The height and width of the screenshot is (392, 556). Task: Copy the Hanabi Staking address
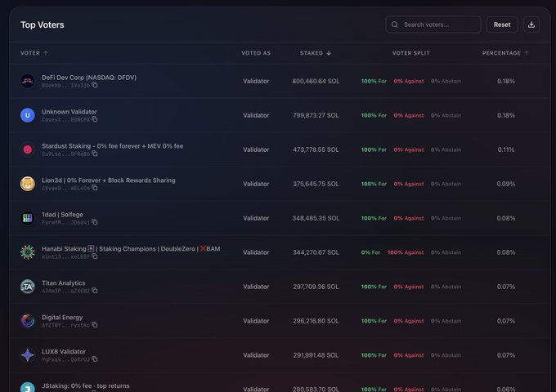click(95, 256)
